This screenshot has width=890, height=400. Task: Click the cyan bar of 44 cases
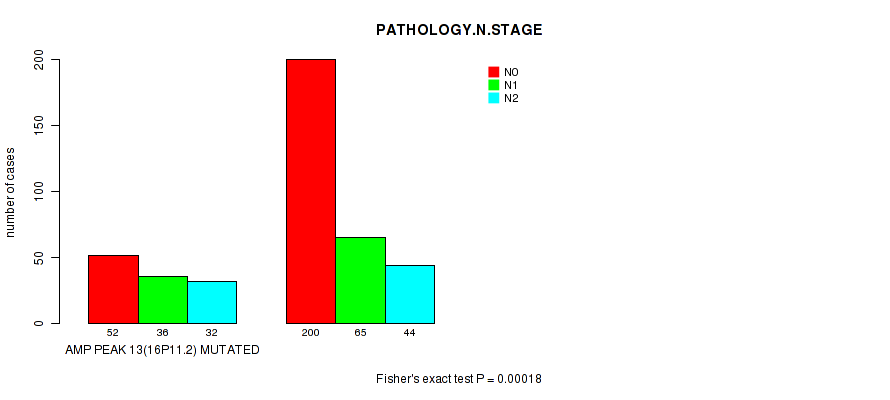tap(410, 294)
